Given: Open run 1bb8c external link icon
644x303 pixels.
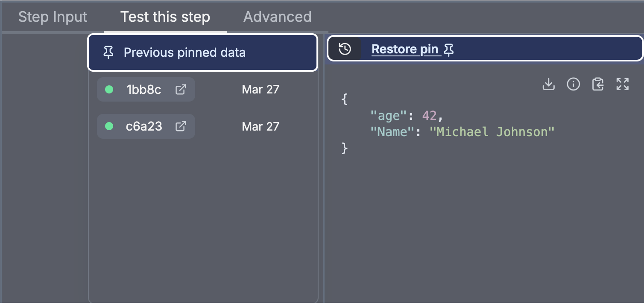Looking at the screenshot, I should coord(181,90).
